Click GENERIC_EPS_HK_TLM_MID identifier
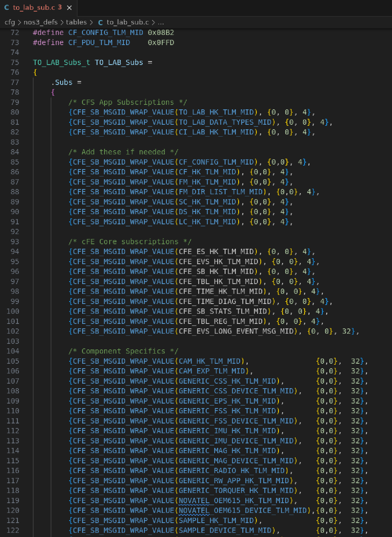Viewport: 392px width, 537px height. click(x=227, y=401)
